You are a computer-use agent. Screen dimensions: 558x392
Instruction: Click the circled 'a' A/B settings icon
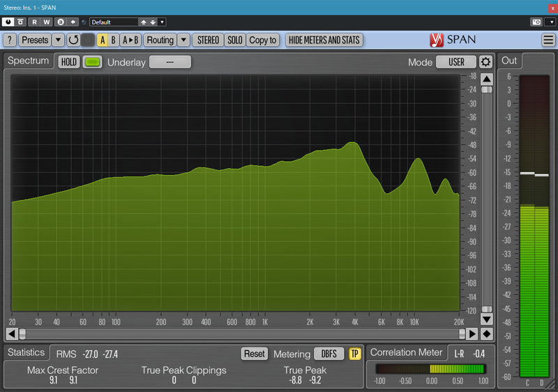[x=61, y=22]
